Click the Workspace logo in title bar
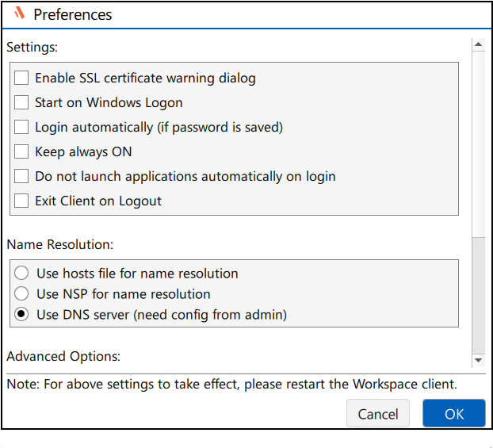The width and height of the screenshot is (493, 448). coord(20,13)
